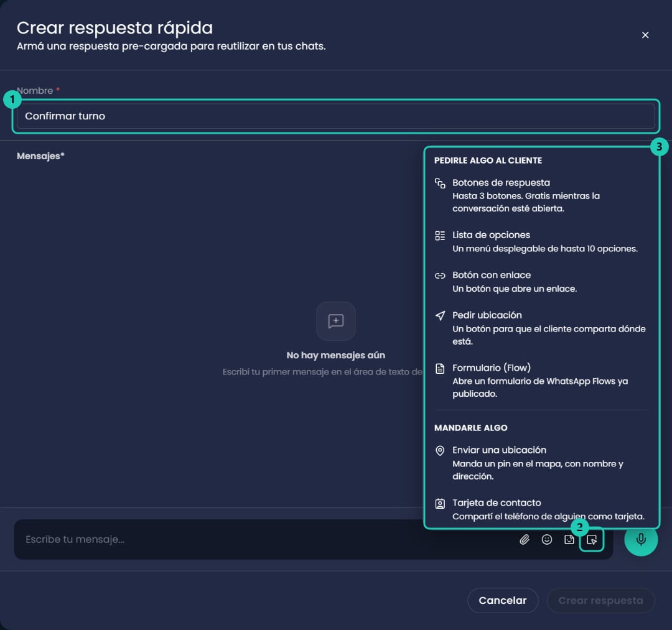Choose Lista de opciones menu entry
Viewport: 672px width, 630px height.
click(541, 241)
